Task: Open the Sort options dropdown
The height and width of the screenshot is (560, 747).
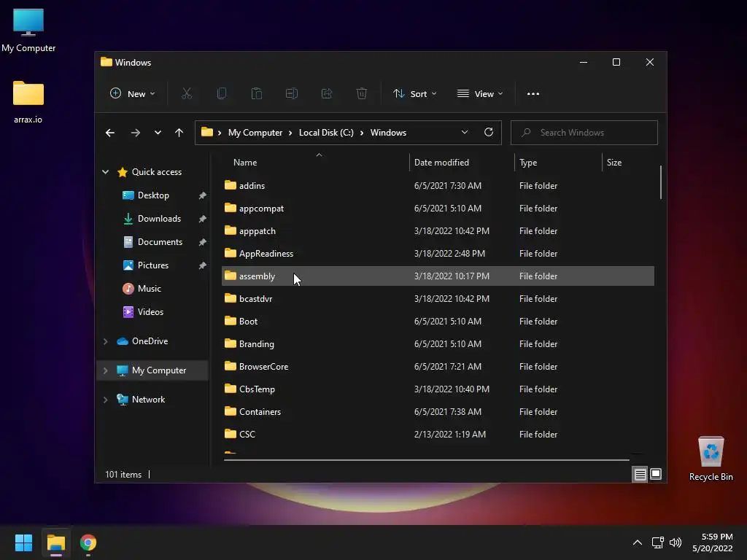Action: 414,94
